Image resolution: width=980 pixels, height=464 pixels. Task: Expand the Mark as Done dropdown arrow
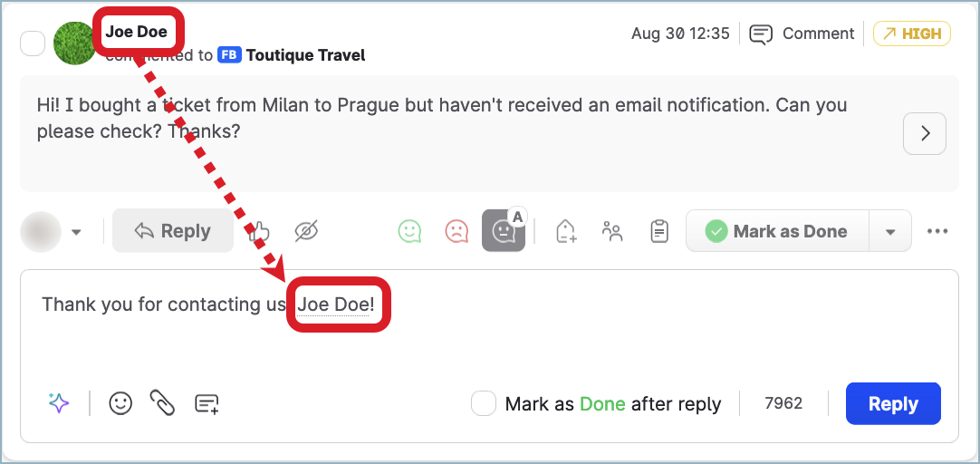point(890,231)
